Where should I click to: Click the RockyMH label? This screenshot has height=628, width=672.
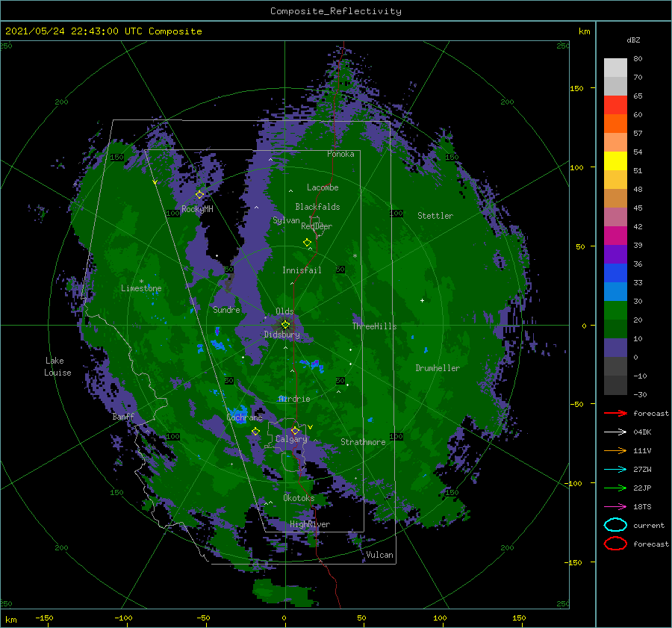(x=197, y=209)
